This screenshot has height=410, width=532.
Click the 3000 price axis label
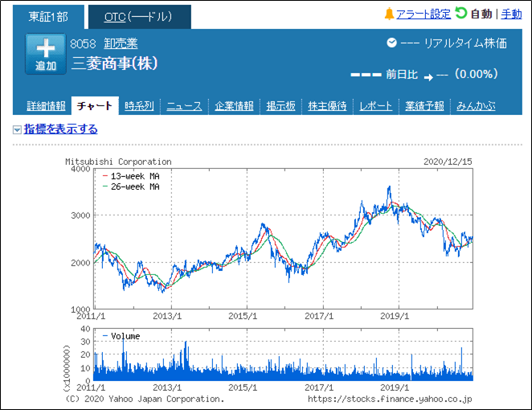(80, 215)
